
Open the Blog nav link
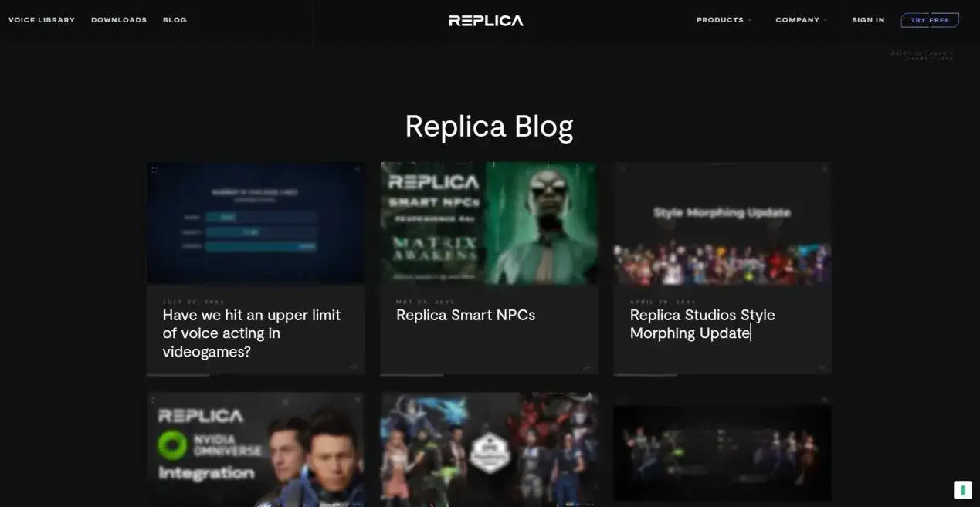coord(175,20)
